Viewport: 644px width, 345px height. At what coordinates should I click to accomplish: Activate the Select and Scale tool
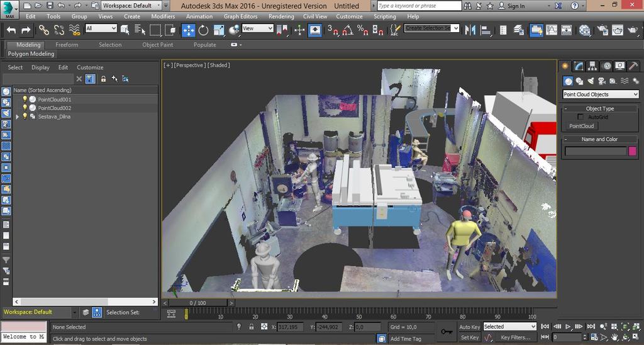tap(219, 30)
